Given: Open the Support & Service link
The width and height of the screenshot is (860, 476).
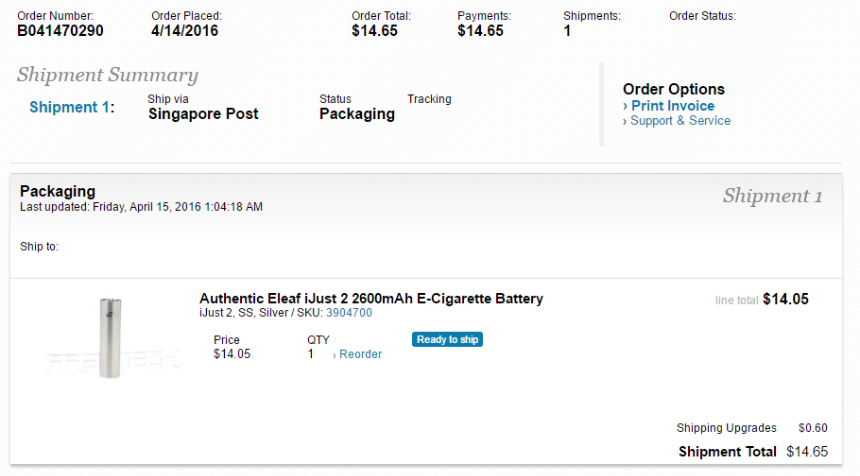Looking at the screenshot, I should tap(680, 121).
